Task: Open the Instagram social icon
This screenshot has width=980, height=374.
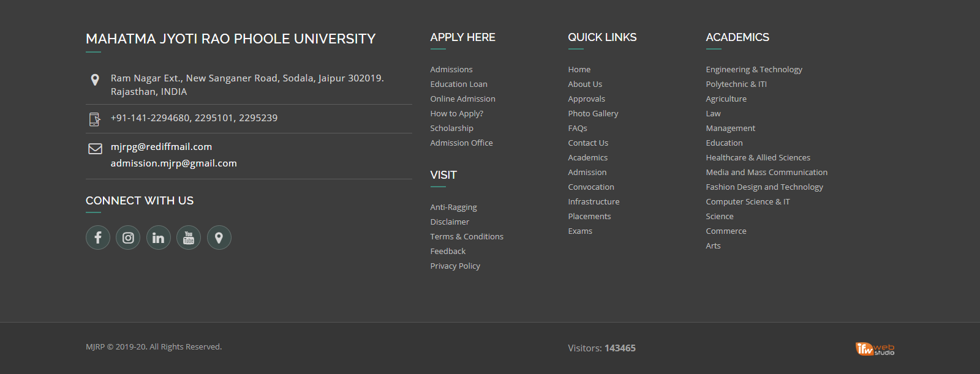Action: click(x=128, y=237)
